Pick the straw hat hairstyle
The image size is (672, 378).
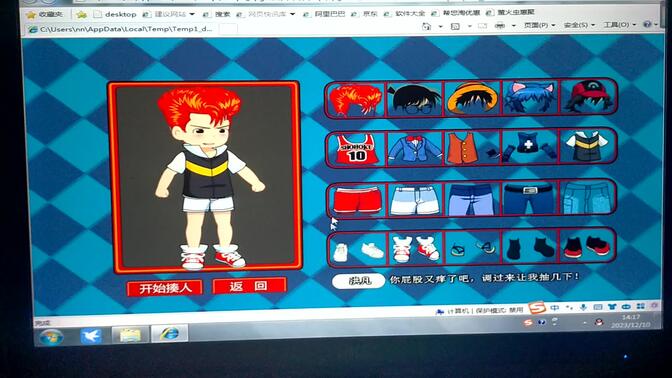472,99
